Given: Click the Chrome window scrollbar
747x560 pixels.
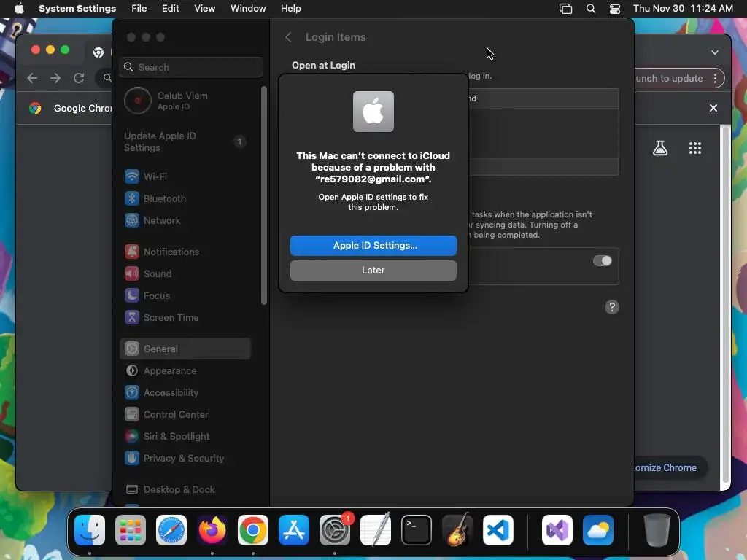Looking at the screenshot, I should 726,305.
